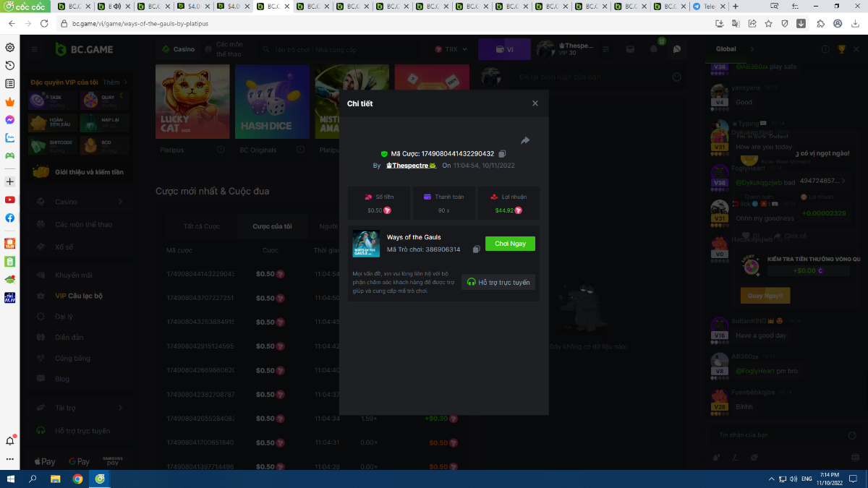Bookmark this page with star icon
Viewport: 868px width, 488px height.
click(768, 23)
